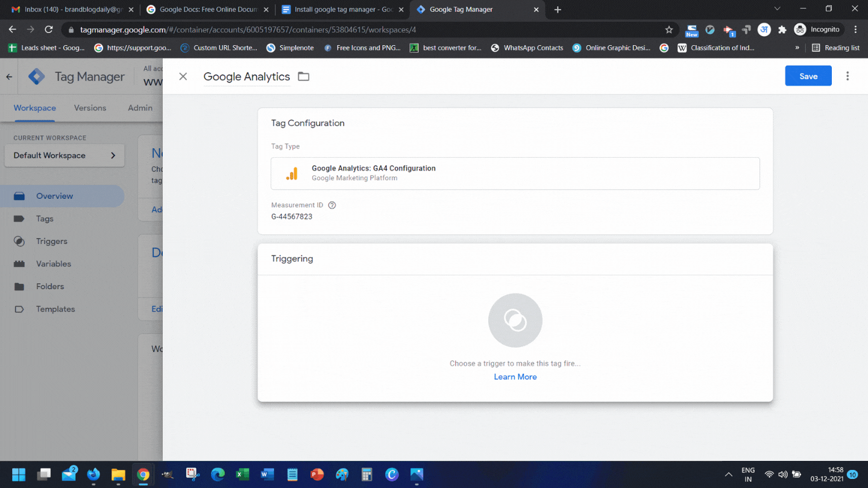The width and height of the screenshot is (868, 488).
Task: Close the Google Tag Manager browser tab
Action: coord(536,10)
